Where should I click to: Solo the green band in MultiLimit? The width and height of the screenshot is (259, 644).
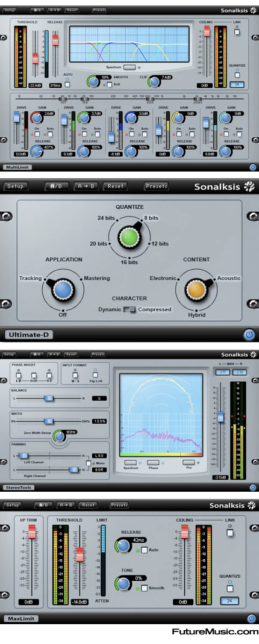coord(98,134)
